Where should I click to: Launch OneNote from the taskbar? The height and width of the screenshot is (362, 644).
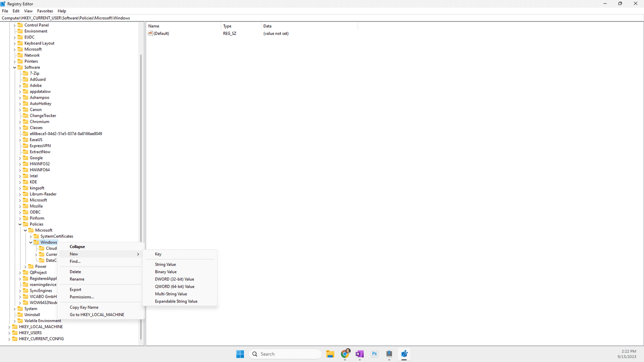(x=360, y=354)
